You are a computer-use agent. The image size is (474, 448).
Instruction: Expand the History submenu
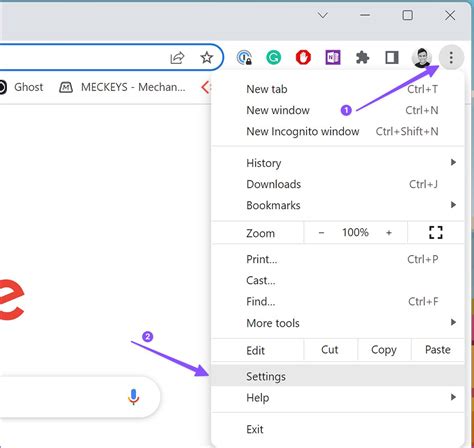(x=338, y=163)
